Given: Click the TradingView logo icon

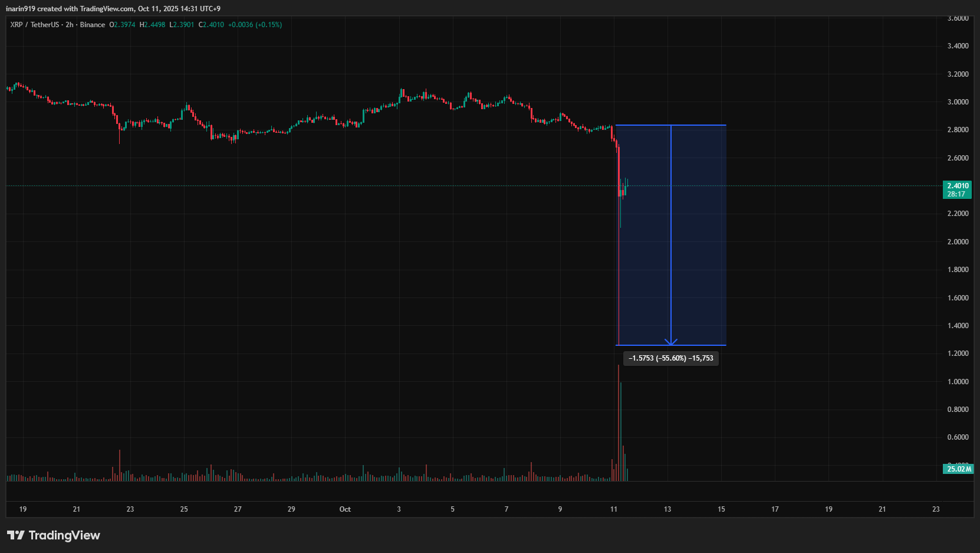Looking at the screenshot, I should point(16,535).
